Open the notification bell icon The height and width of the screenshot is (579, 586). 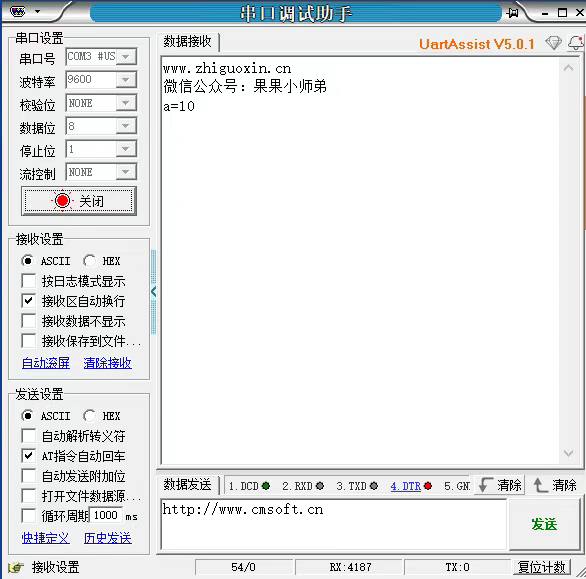pyautogui.click(x=576, y=43)
